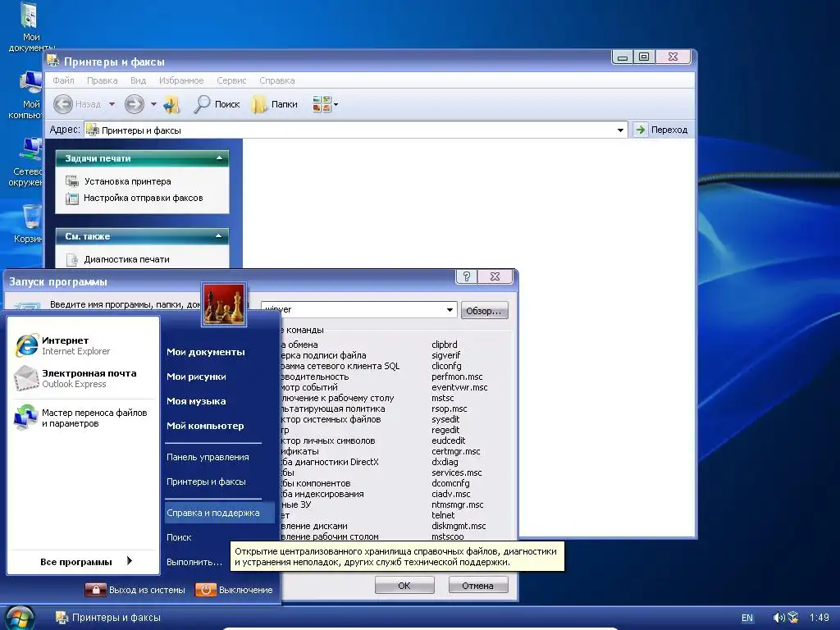
Task: Open the Правка menu
Action: click(102, 80)
